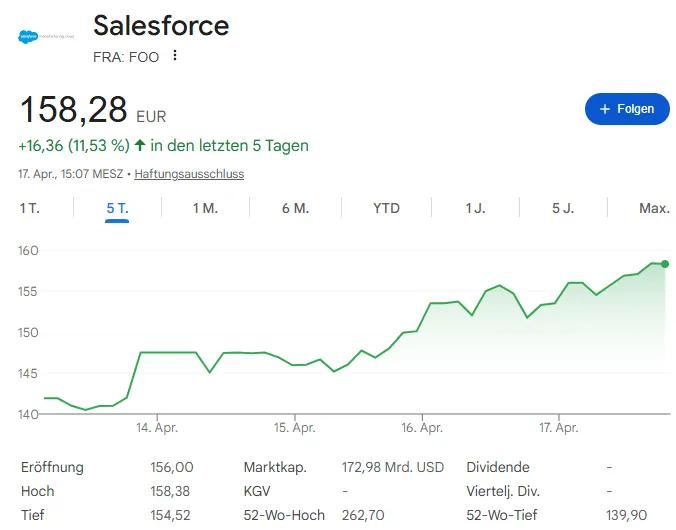The width and height of the screenshot is (676, 530).
Task: Choose the 6 M. time range
Action: click(x=295, y=208)
